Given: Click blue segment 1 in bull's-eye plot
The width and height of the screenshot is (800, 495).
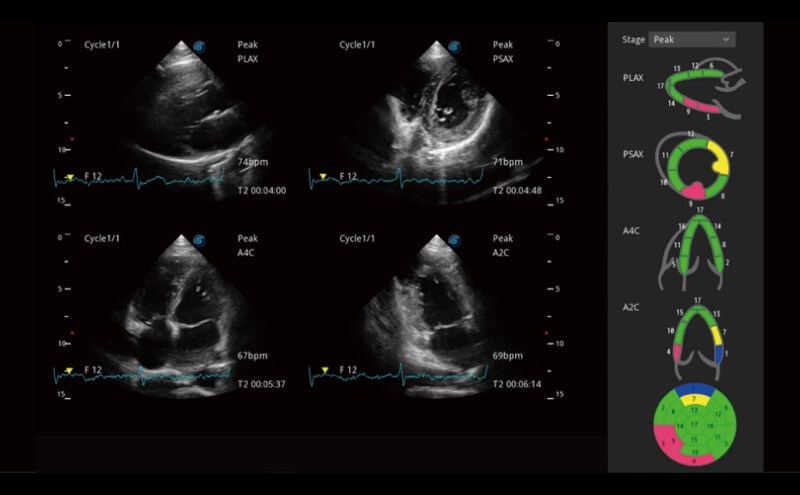Looking at the screenshot, I should pyautogui.click(x=691, y=390).
